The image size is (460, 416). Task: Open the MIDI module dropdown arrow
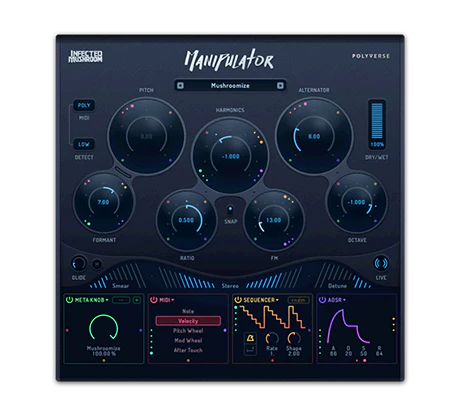[x=173, y=300]
